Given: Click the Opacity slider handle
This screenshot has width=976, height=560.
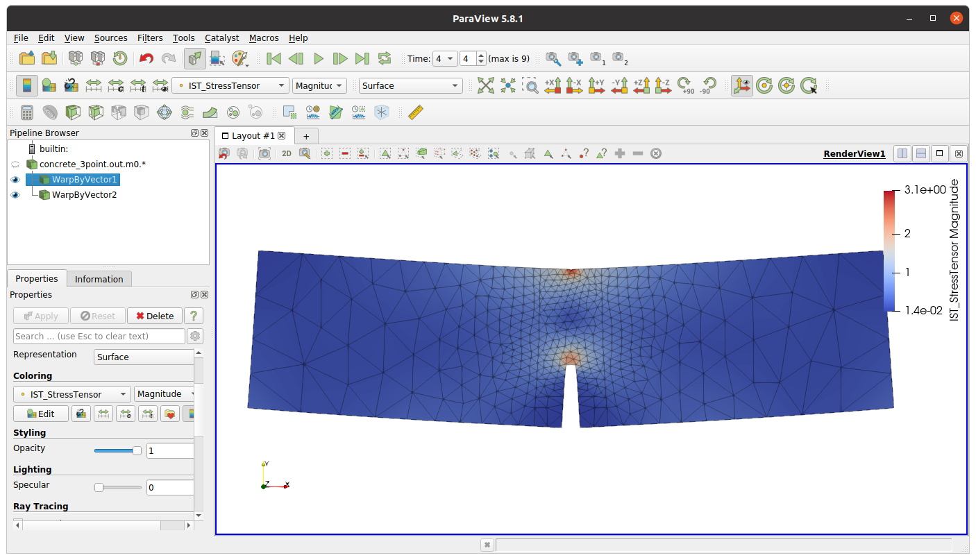Looking at the screenshot, I should coord(137,450).
